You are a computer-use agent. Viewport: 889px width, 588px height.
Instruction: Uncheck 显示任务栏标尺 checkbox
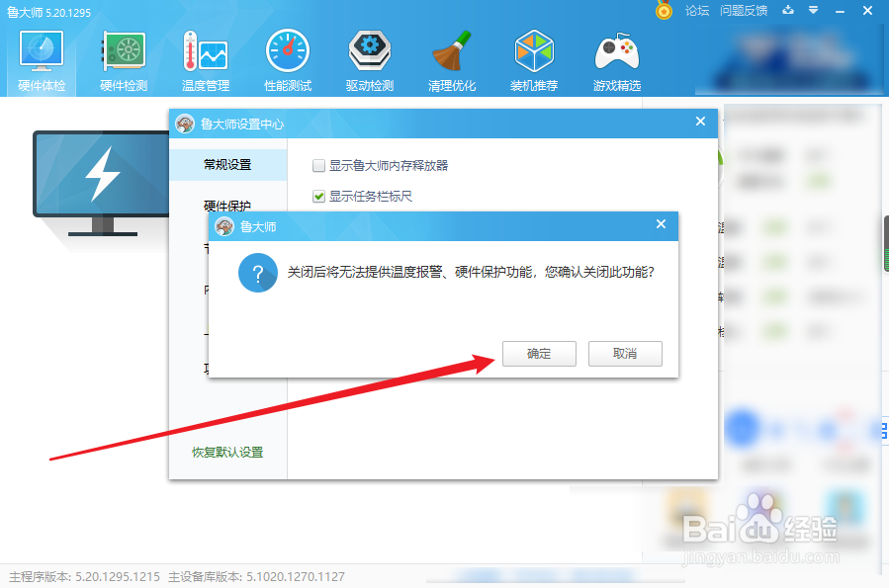[x=318, y=196]
